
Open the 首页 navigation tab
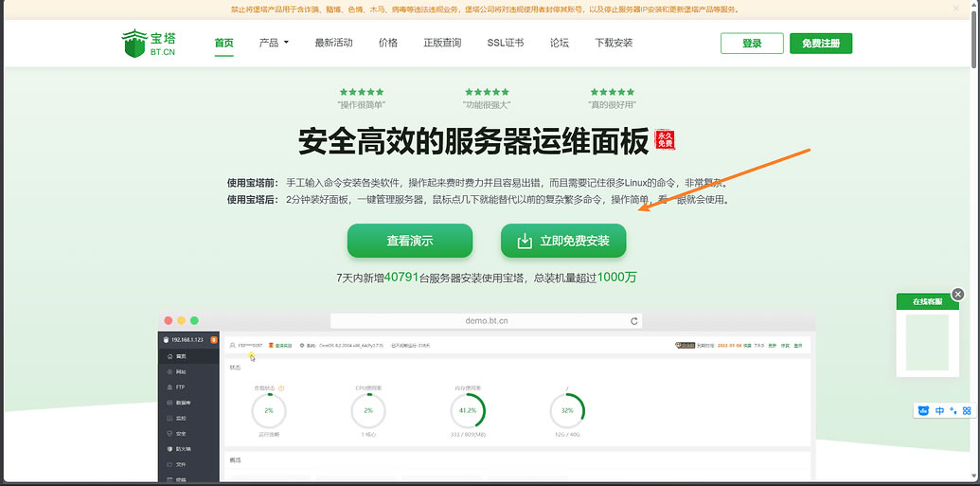tap(223, 43)
